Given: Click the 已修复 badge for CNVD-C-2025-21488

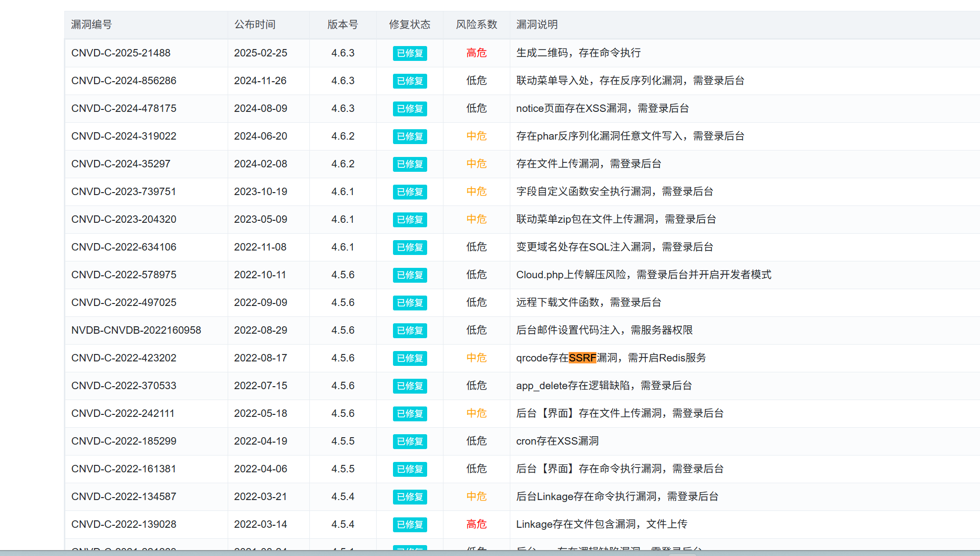Looking at the screenshot, I should coord(410,53).
